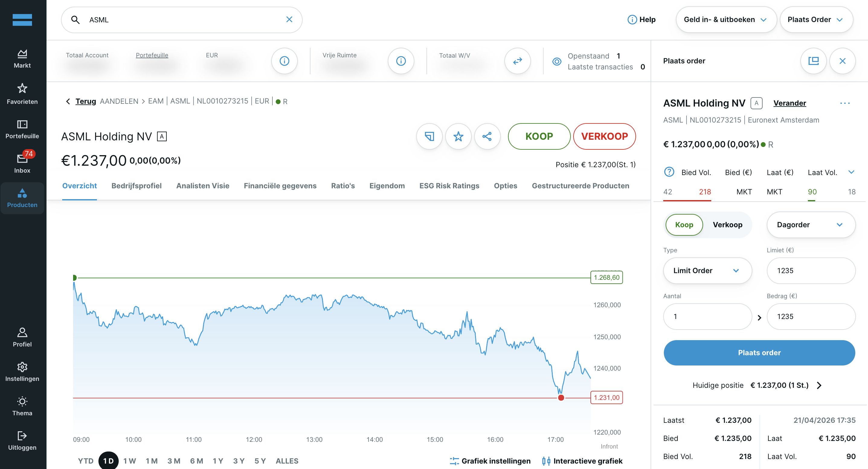
Task: Expand the Plaats Order dropdown in header
Action: pyautogui.click(x=816, y=20)
